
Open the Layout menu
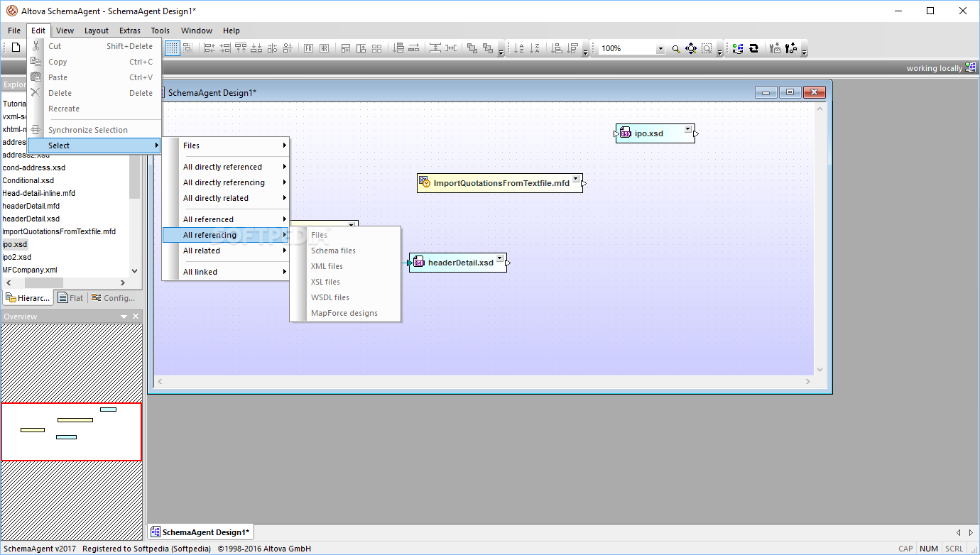(x=97, y=31)
